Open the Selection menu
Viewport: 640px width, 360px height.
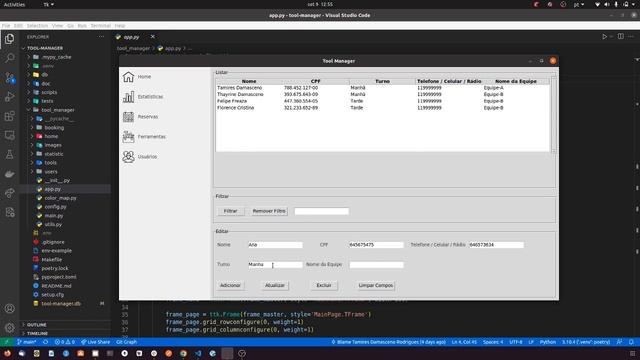click(37, 26)
